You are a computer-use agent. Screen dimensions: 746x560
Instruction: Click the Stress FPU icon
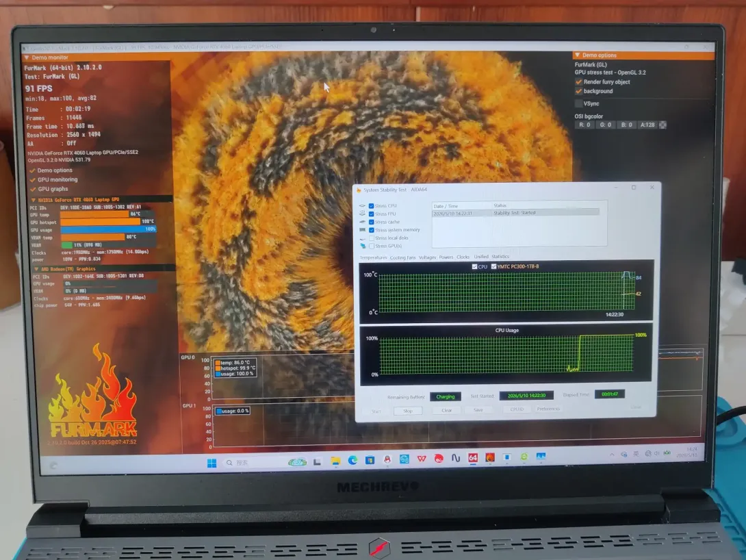tap(362, 214)
